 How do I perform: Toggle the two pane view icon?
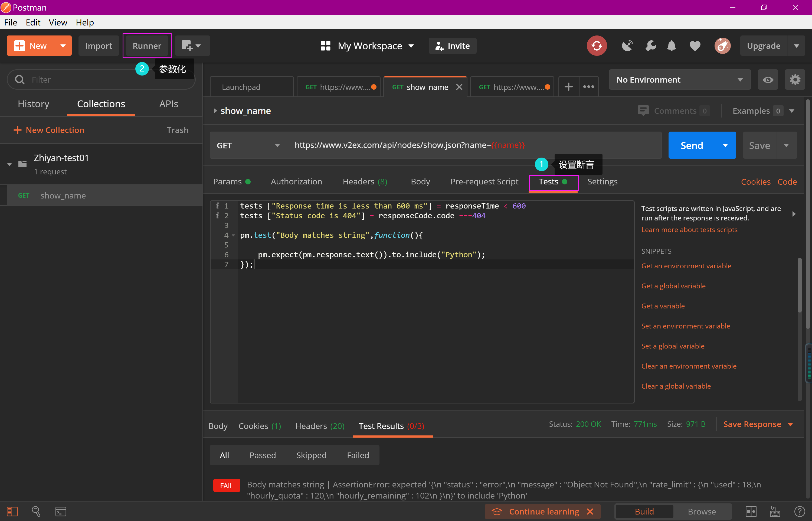751,511
